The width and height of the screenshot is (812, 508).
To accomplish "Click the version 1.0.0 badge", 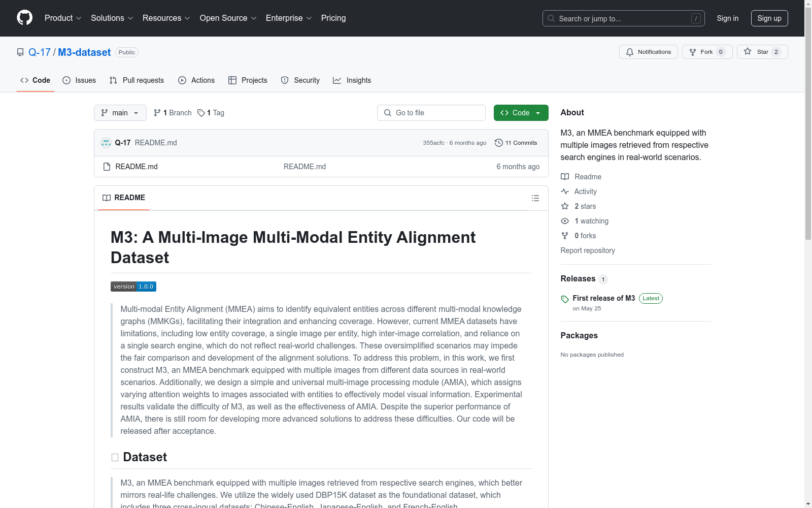I will [x=133, y=287].
